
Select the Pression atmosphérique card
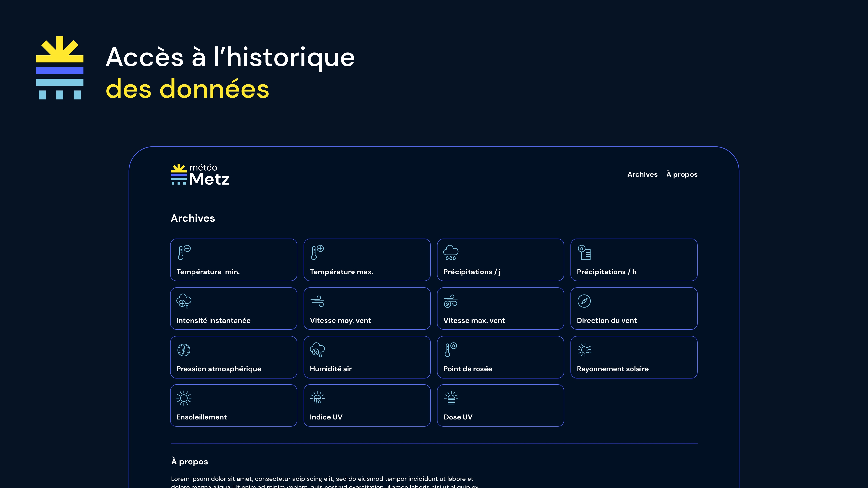click(x=233, y=357)
